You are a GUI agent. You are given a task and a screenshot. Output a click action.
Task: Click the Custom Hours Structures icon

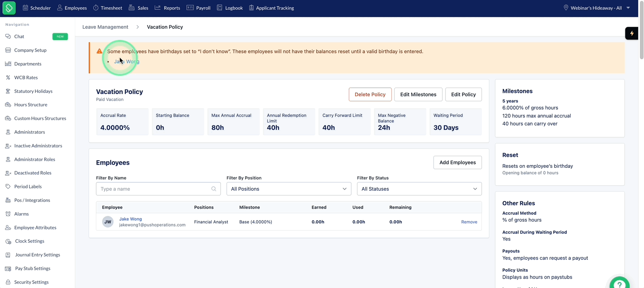(8, 118)
